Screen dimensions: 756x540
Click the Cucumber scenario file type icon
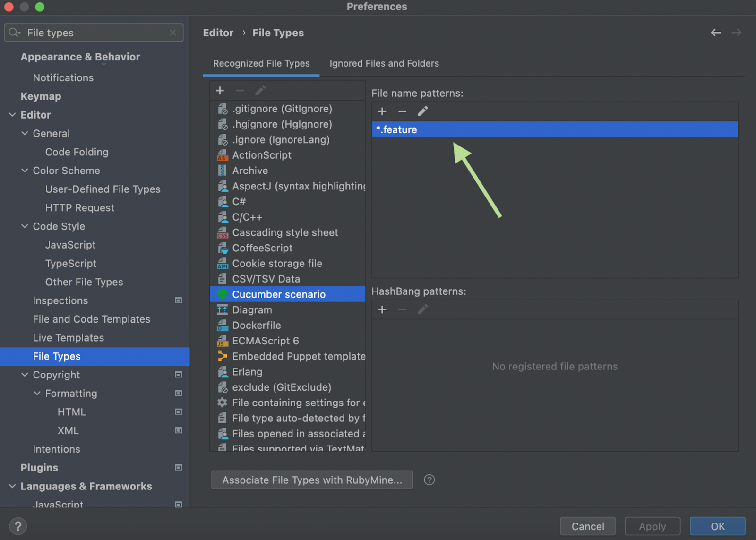[x=222, y=294]
